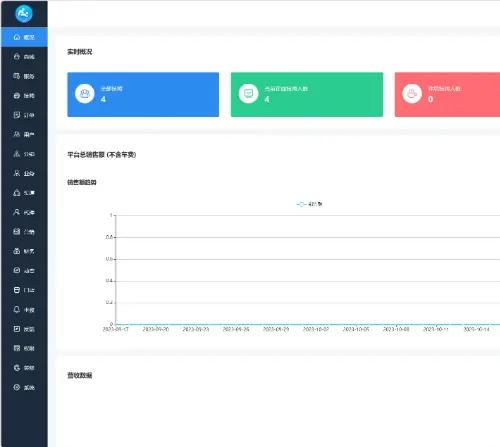Select the 技师 technician menu item

(24, 96)
